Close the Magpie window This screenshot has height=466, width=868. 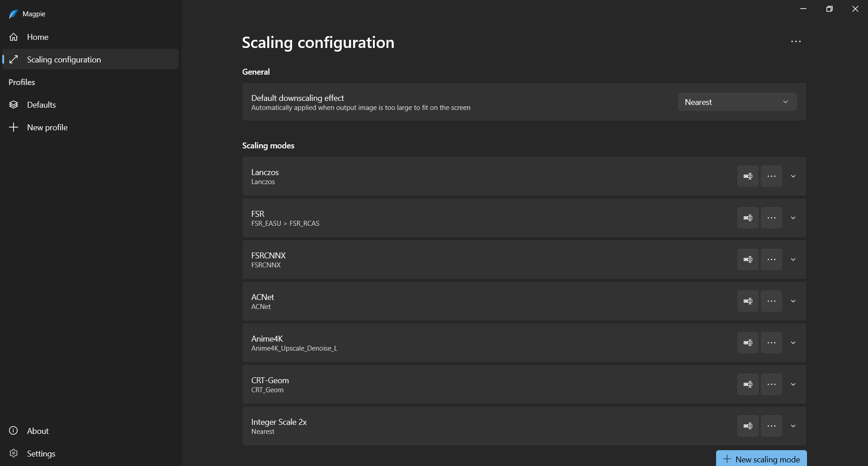855,9
